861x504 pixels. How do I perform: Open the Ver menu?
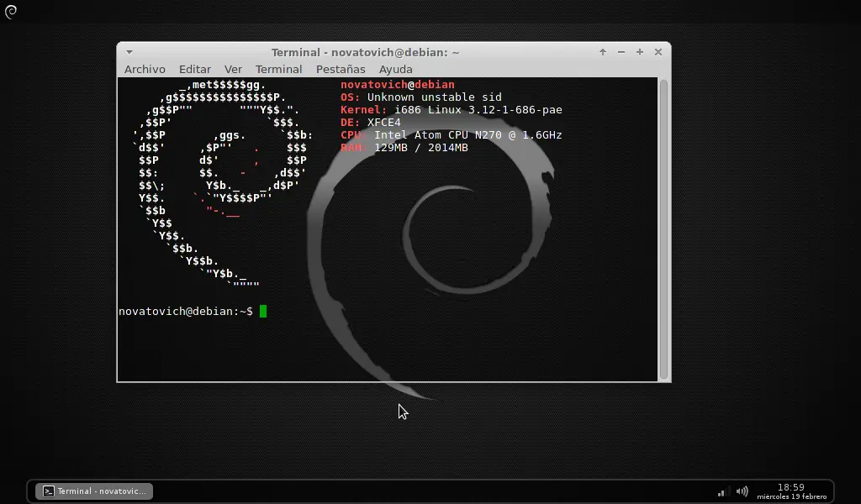point(233,69)
